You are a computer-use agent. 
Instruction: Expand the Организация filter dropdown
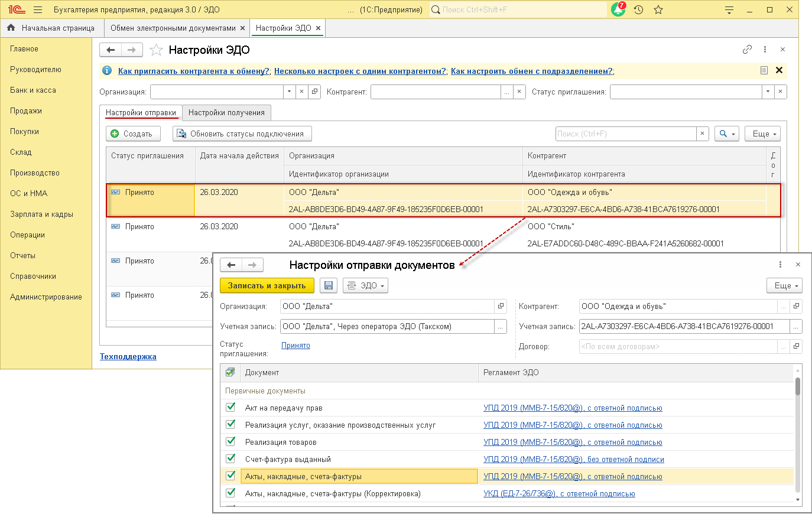pyautogui.click(x=289, y=92)
